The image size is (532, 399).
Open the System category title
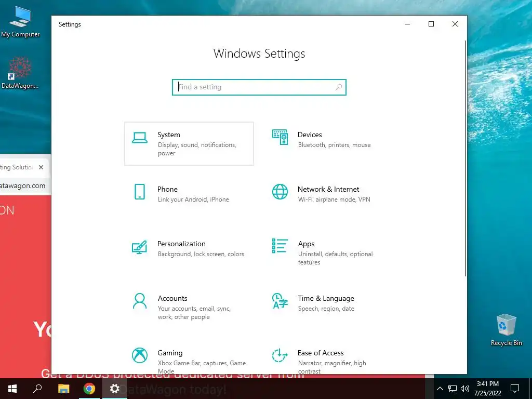[x=169, y=135]
